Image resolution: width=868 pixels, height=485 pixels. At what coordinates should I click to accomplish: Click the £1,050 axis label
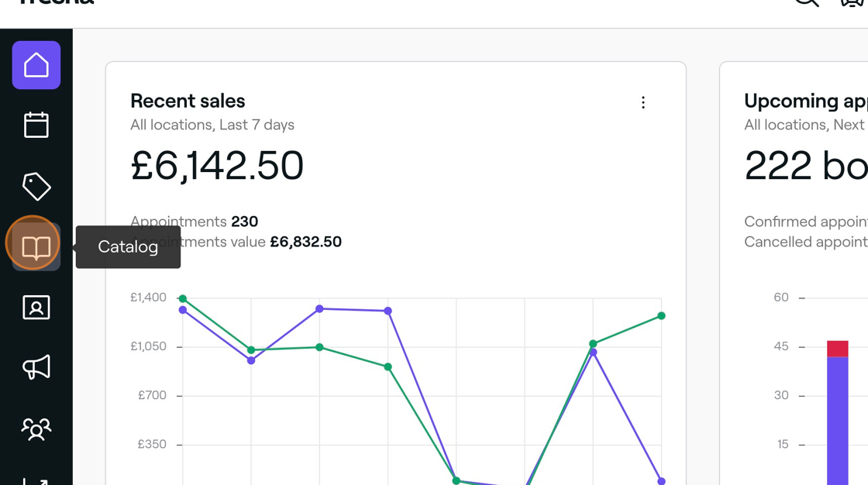pyautogui.click(x=148, y=346)
